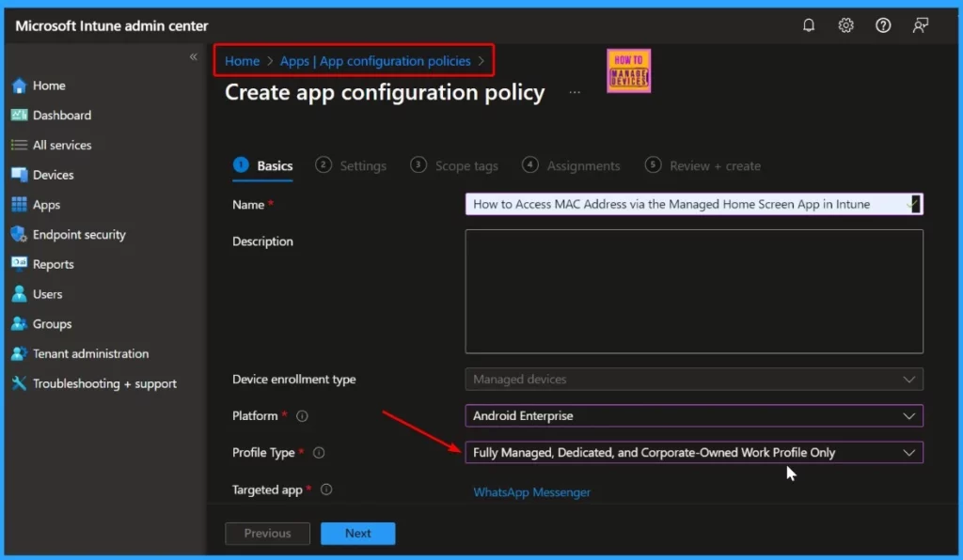Select the Basics step tab

point(263,165)
